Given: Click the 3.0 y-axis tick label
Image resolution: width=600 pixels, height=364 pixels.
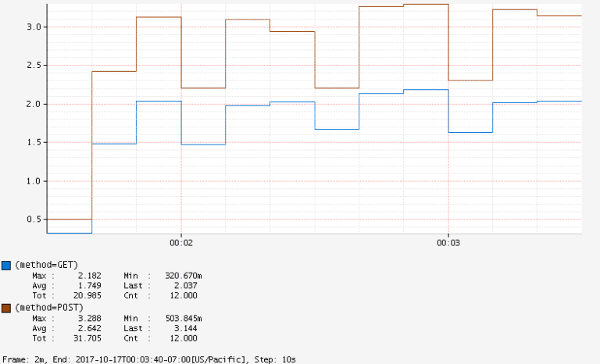Looking at the screenshot, I should [x=32, y=27].
